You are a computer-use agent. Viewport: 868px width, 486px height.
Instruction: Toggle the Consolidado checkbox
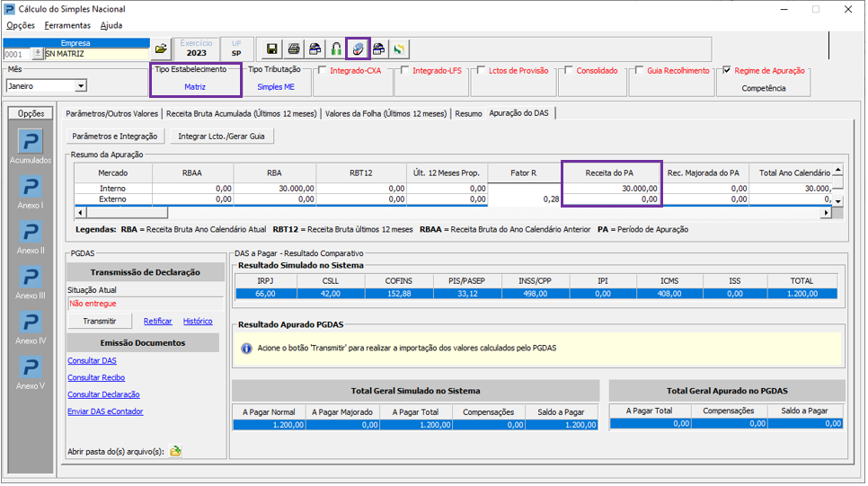(x=569, y=70)
